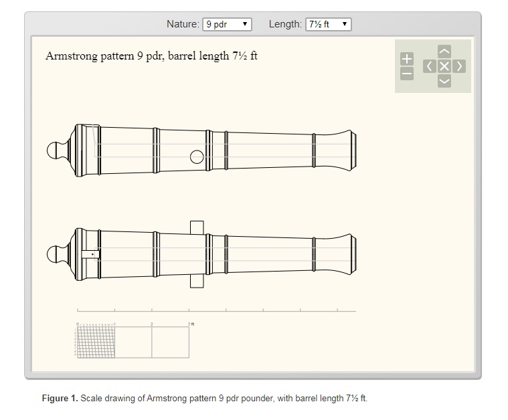Click the upper trunnion block on the top-view cannon
The height and width of the screenshot is (420, 508).
[x=197, y=227]
